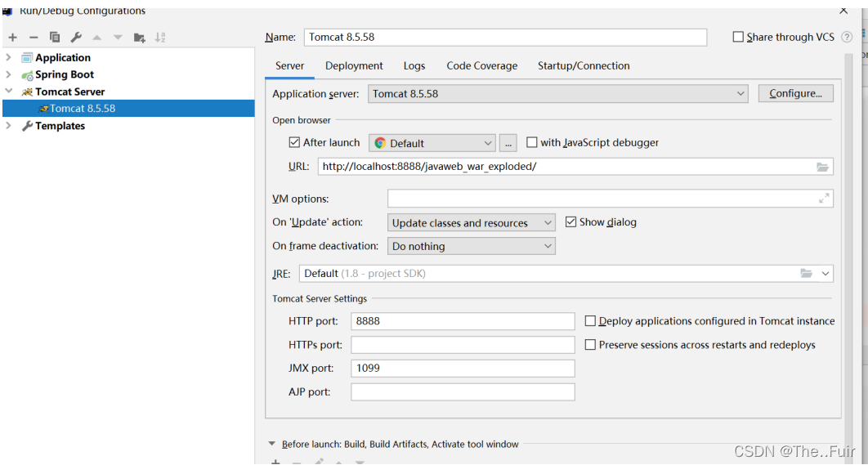Click the HTTPs port field

pos(463,345)
